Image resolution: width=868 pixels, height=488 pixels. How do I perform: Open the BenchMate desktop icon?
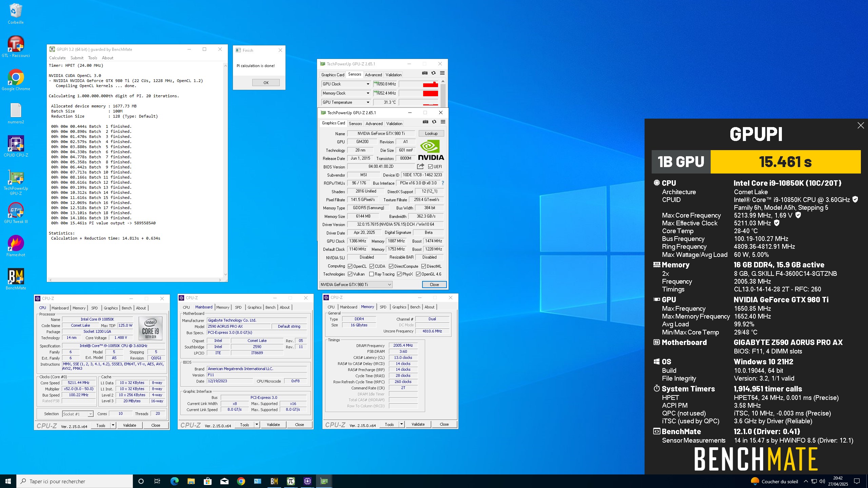tap(16, 279)
